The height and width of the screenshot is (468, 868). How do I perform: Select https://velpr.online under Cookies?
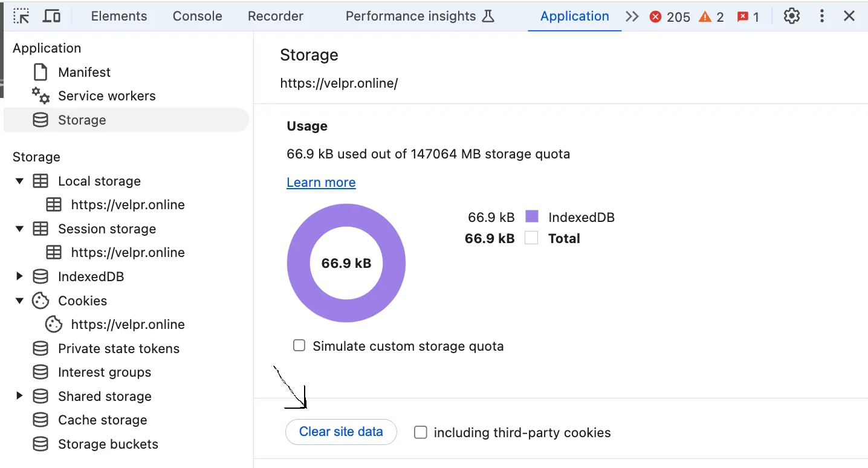128,325
